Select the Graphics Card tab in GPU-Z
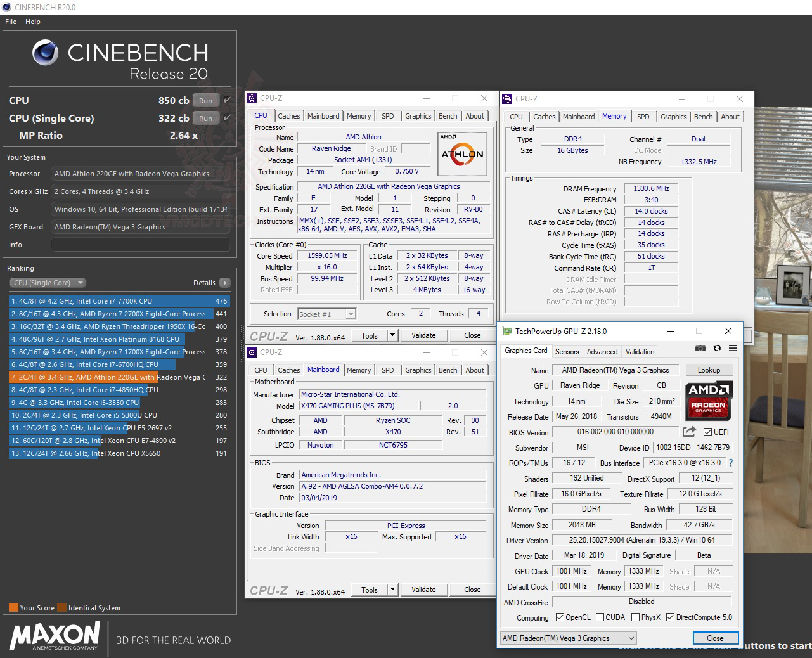This screenshot has width=812, height=658. coord(526,351)
